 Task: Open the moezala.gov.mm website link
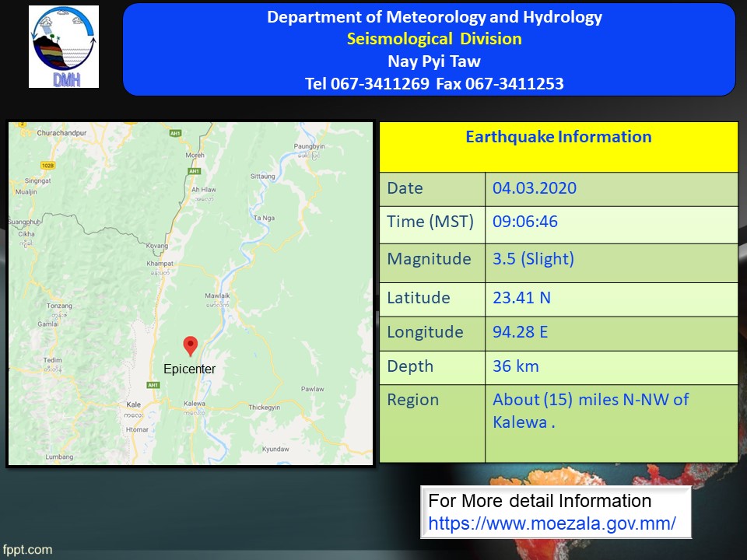point(552,523)
